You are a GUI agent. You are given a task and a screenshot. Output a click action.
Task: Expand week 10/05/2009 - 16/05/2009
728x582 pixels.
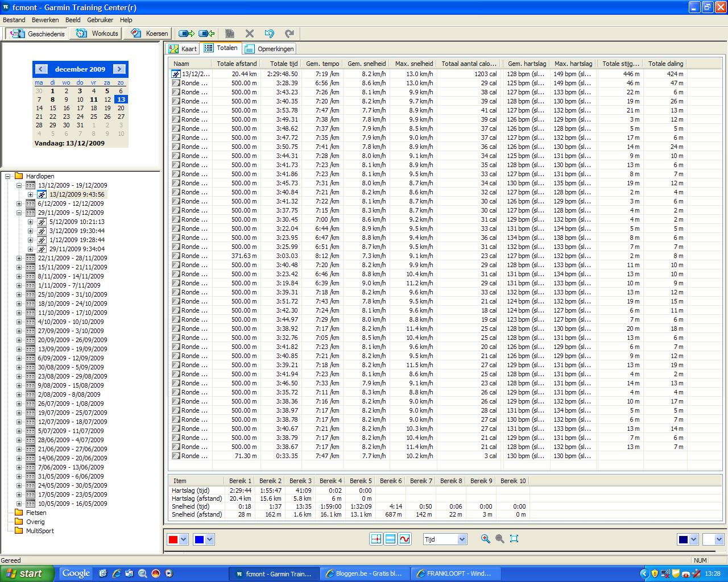(19, 504)
